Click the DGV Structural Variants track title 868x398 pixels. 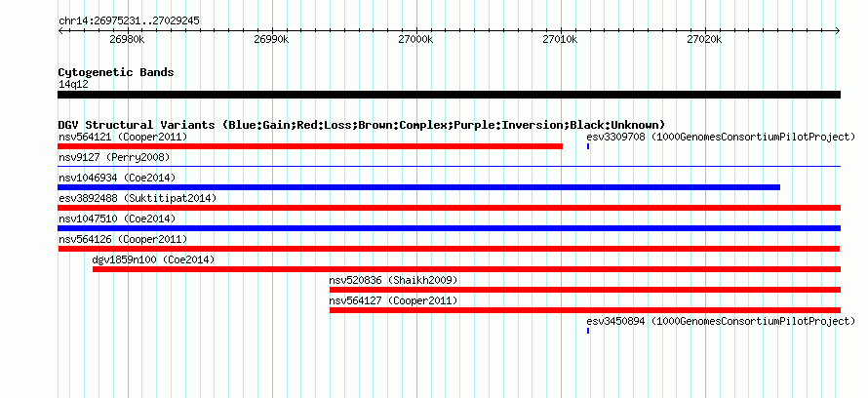[x=362, y=125]
